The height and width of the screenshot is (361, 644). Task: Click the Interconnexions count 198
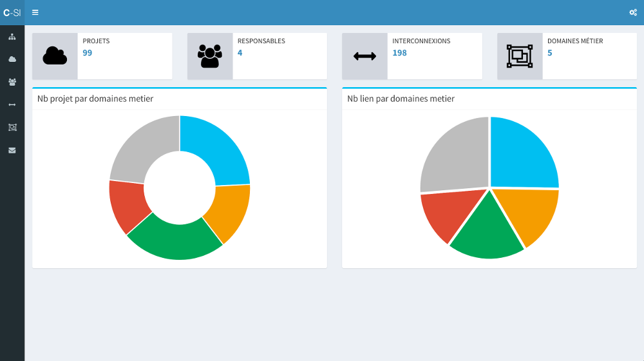[399, 53]
